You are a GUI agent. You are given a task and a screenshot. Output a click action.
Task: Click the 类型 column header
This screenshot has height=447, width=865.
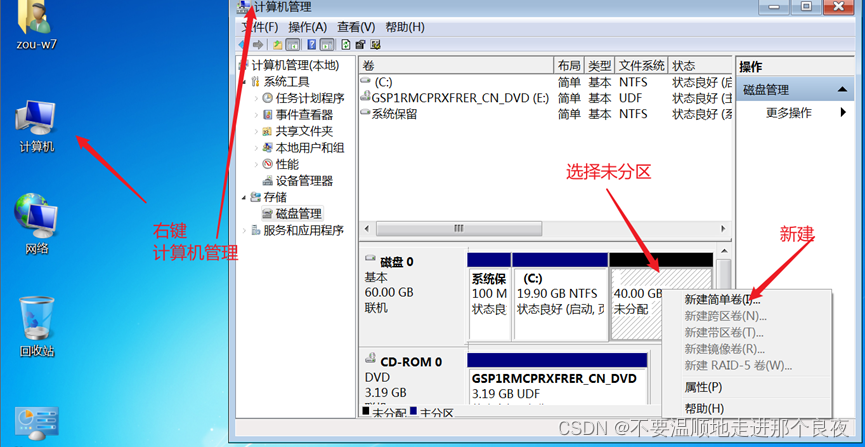pos(599,66)
